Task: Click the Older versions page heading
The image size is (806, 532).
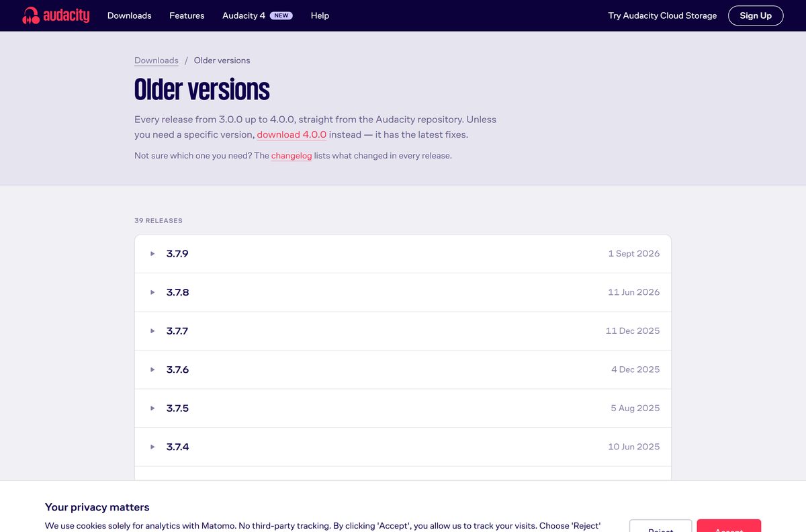Action: point(202,89)
